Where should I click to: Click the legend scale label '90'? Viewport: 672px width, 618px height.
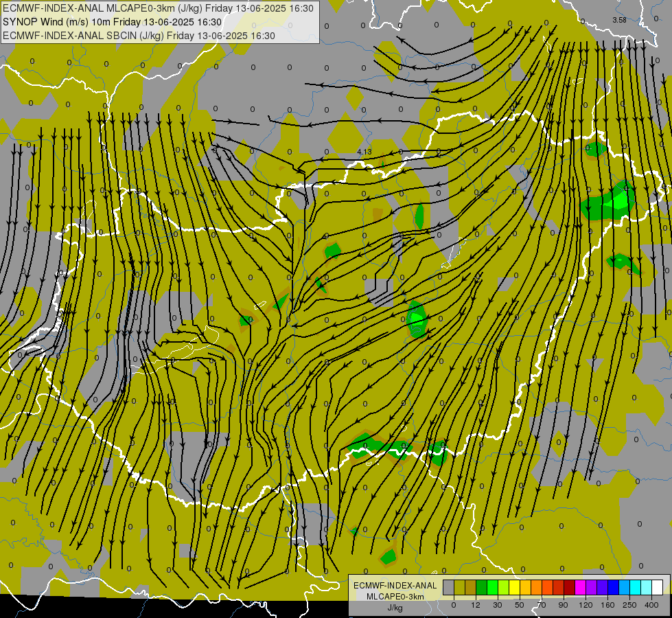point(563,605)
